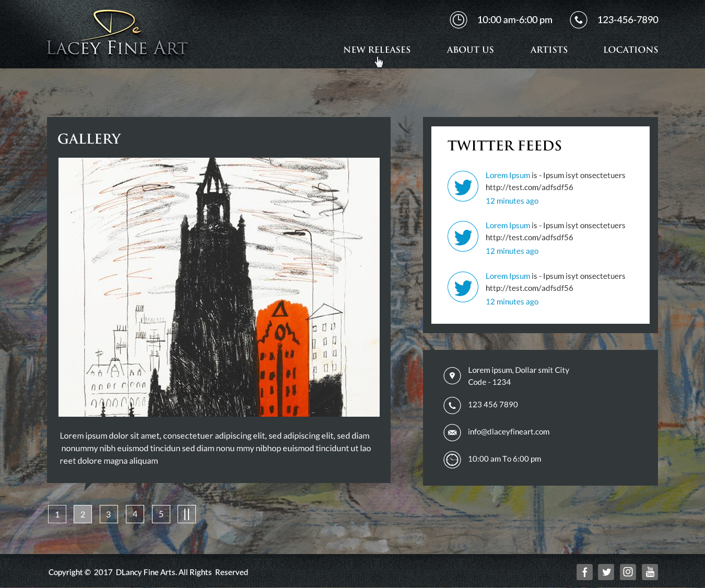The width and height of the screenshot is (705, 588).
Task: Open the Facebook page from footer icon
Action: [585, 572]
